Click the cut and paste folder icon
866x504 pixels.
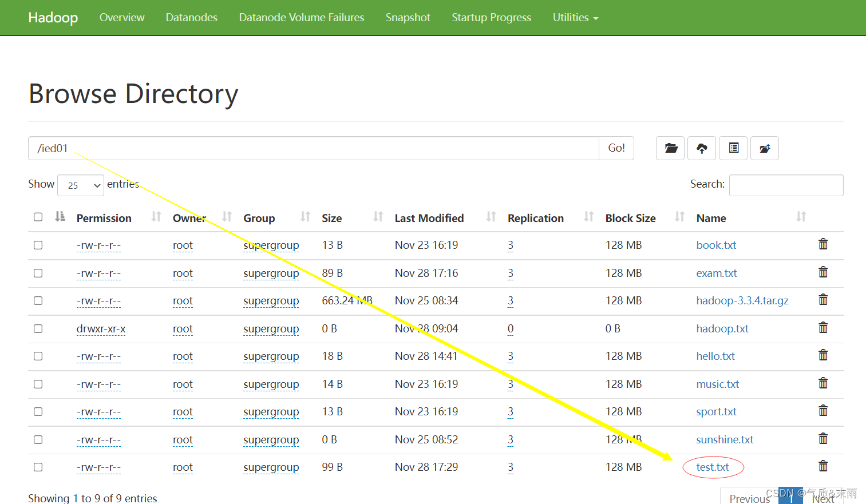pos(765,148)
